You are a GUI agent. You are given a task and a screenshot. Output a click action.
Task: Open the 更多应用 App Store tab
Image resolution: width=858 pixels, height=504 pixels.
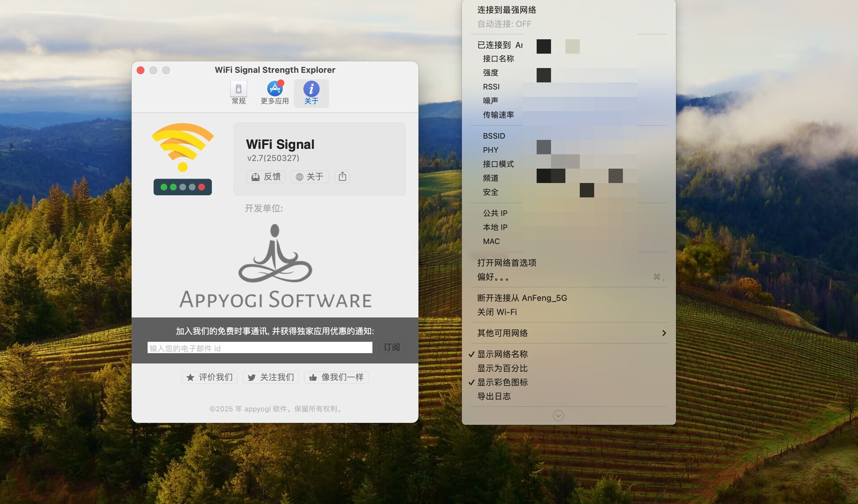coord(274,93)
